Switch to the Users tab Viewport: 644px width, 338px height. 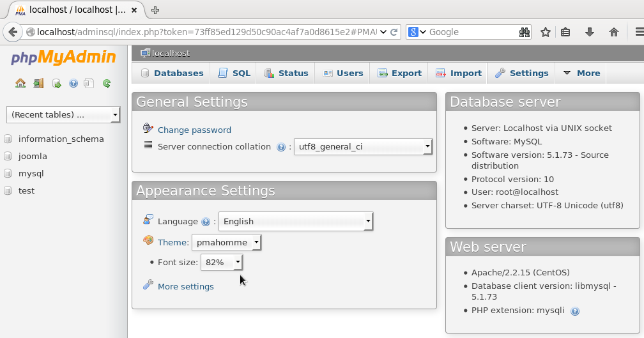[342, 73]
